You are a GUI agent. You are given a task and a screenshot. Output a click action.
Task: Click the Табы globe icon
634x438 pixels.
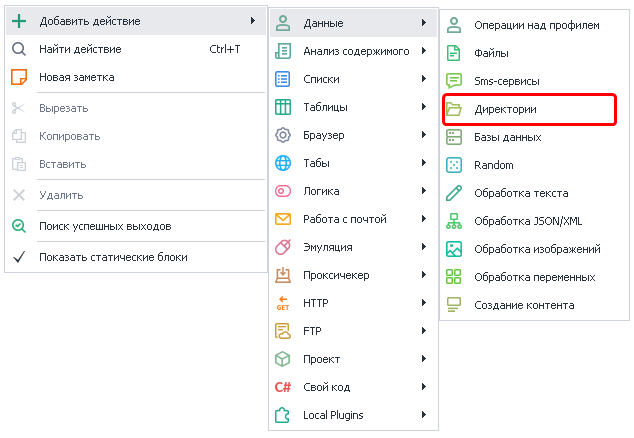tap(283, 163)
